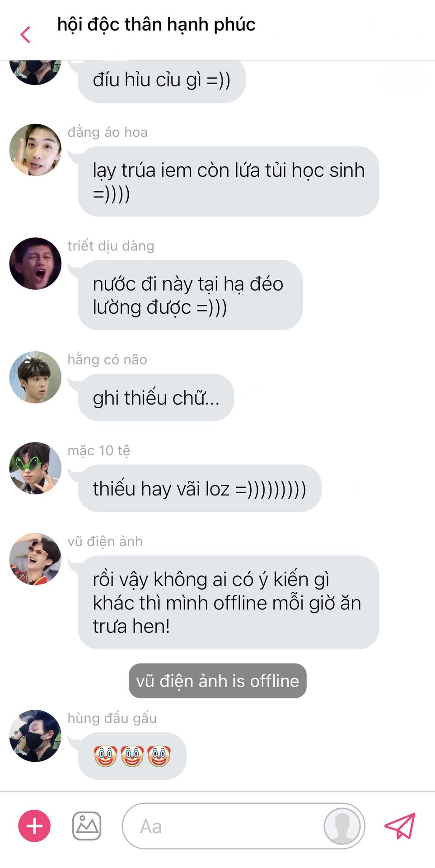The image size is (435, 868).
Task: Tap the gray profile icon in input box
Action: (342, 826)
